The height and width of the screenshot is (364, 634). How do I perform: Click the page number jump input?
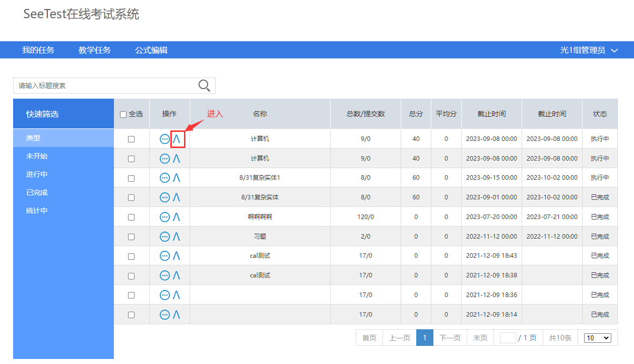[x=508, y=338]
